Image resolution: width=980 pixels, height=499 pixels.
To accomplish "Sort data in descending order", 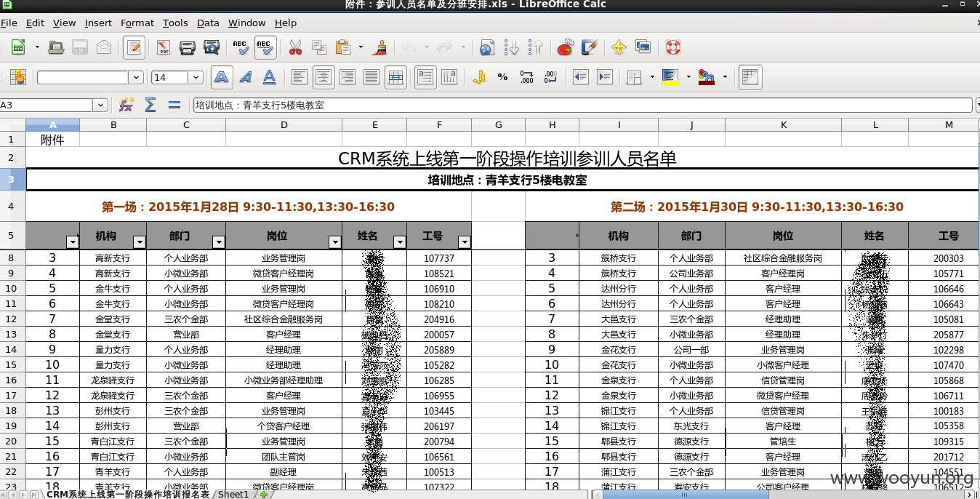I will 536,48.
